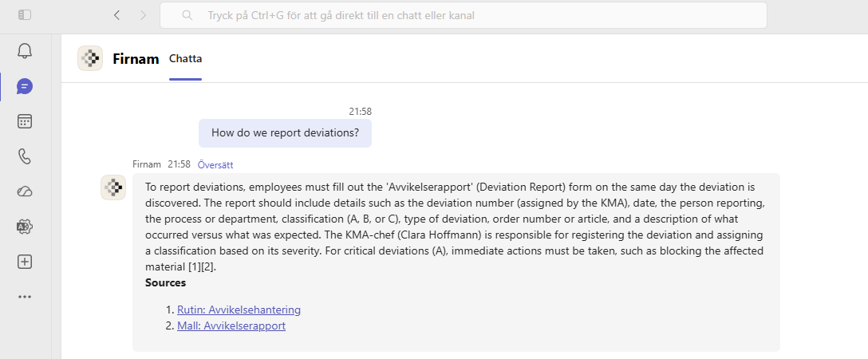
Task: Open Activity notifications bell
Action: pyautogui.click(x=25, y=51)
